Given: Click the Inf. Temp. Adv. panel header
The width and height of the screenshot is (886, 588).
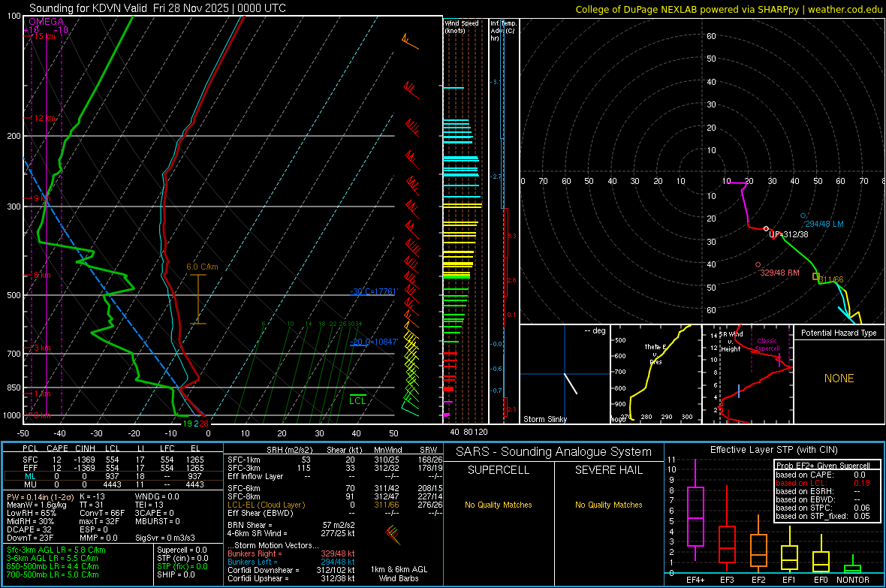Looking at the screenshot, I should click(503, 31).
